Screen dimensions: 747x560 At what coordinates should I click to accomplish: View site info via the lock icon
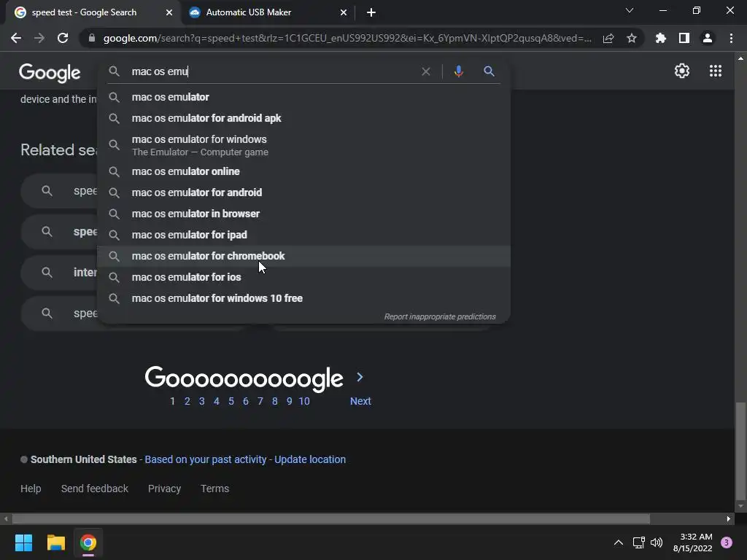[92, 38]
